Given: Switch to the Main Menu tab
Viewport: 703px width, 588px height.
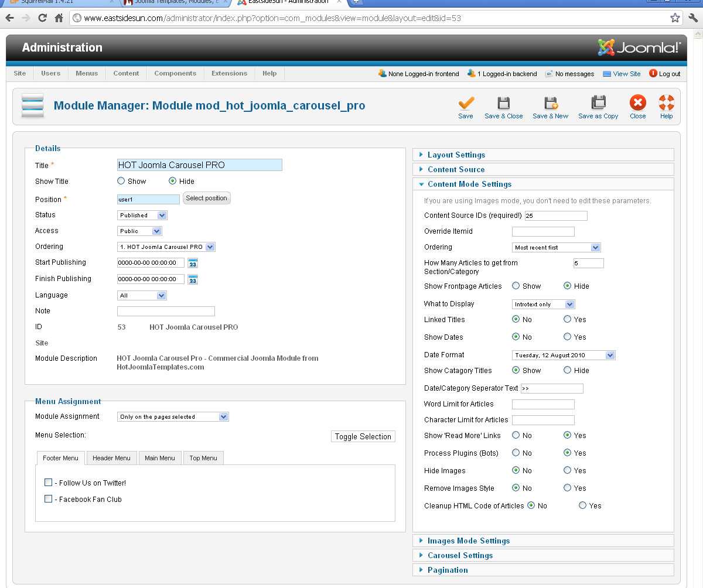Looking at the screenshot, I should tap(160, 458).
